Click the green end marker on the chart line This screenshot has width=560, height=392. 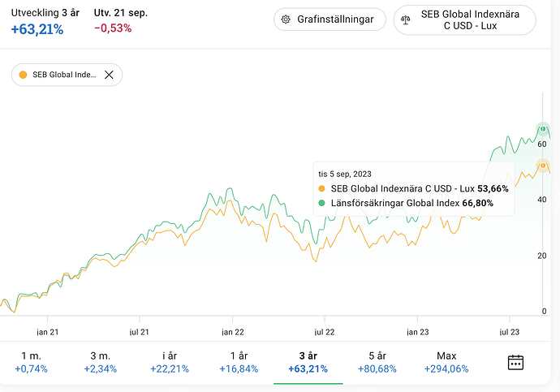click(x=543, y=130)
